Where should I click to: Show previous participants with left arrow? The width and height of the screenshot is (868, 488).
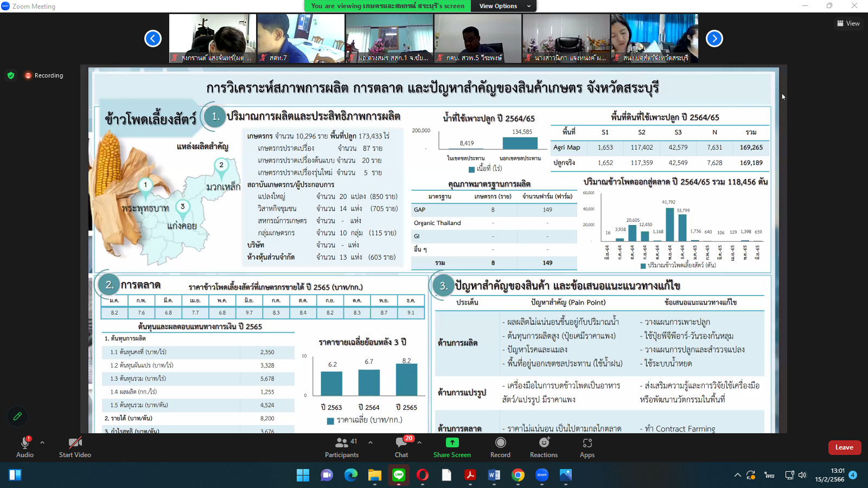tap(153, 38)
